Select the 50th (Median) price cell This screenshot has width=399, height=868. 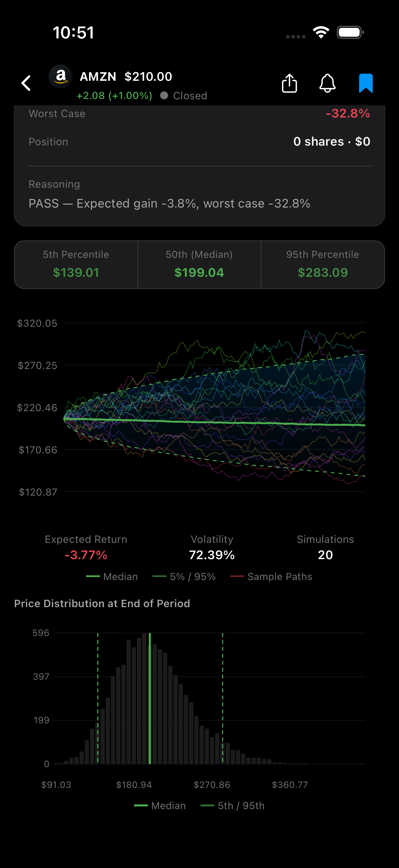(x=199, y=265)
